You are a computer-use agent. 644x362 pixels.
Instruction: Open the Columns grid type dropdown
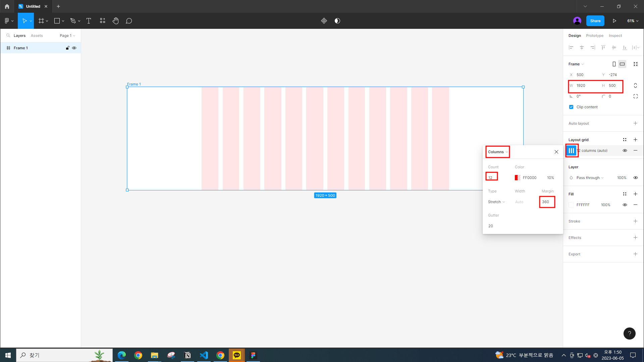498,152
